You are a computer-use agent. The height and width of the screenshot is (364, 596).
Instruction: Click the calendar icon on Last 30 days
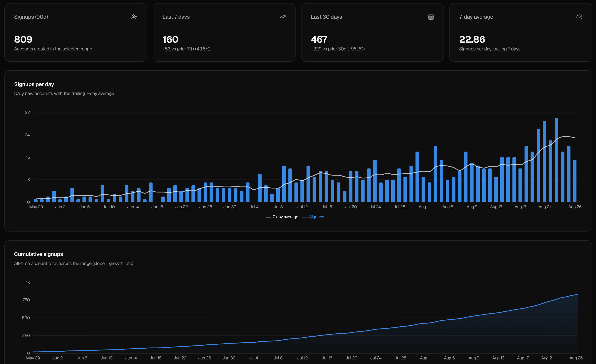[x=431, y=17]
